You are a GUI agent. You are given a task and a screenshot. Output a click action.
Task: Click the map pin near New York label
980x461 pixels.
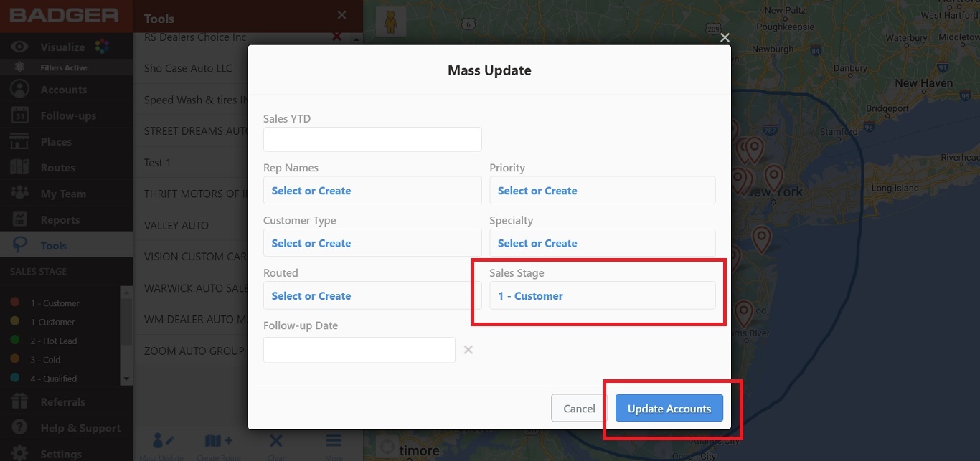pyautogui.click(x=773, y=176)
